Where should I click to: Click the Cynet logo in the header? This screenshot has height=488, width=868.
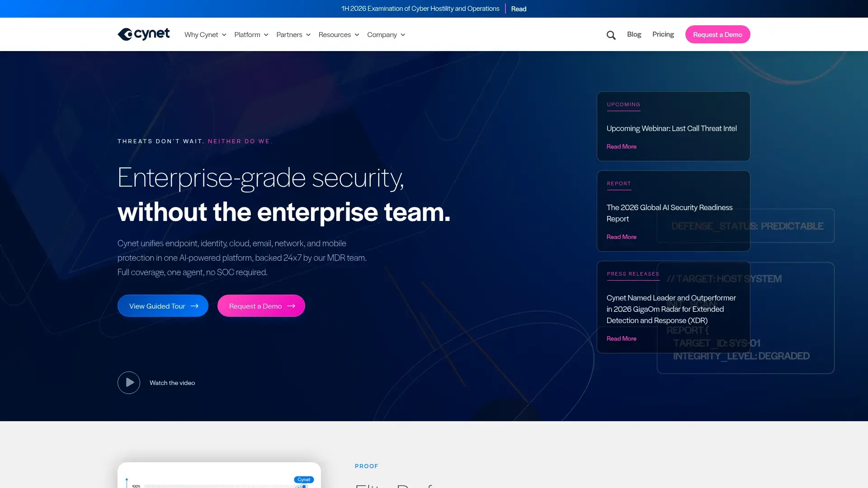click(144, 34)
